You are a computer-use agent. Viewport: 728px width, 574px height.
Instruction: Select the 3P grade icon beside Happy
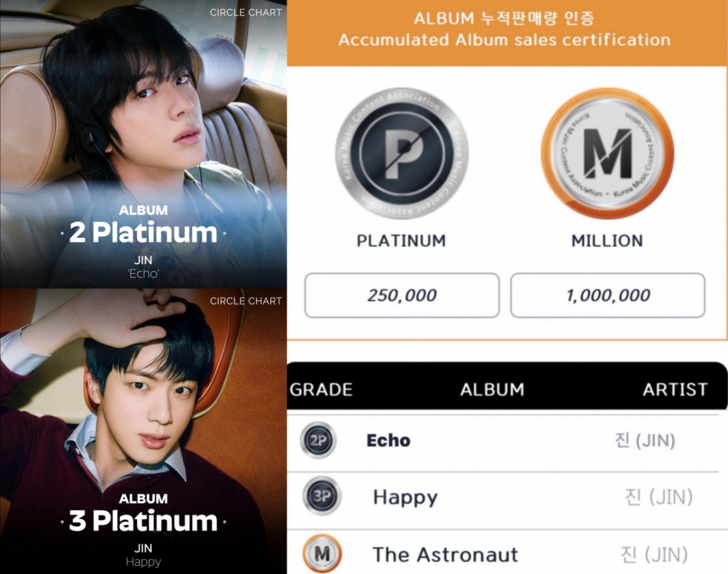tap(322, 496)
